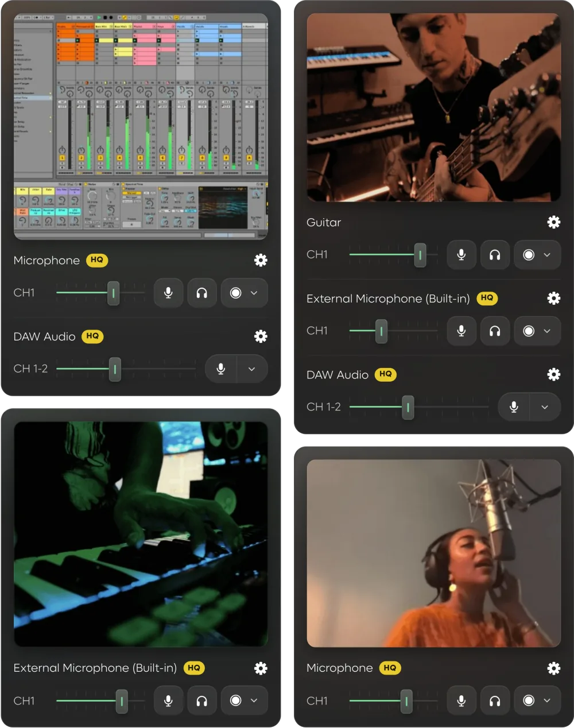Expand record options chevron on Guitar row
This screenshot has height=728, width=574.
[x=547, y=254]
